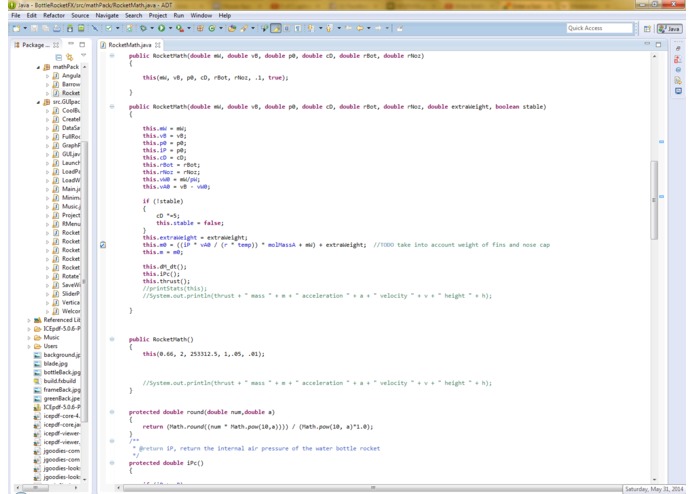Open the Navigate menu
695x494 pixels.
click(x=107, y=16)
